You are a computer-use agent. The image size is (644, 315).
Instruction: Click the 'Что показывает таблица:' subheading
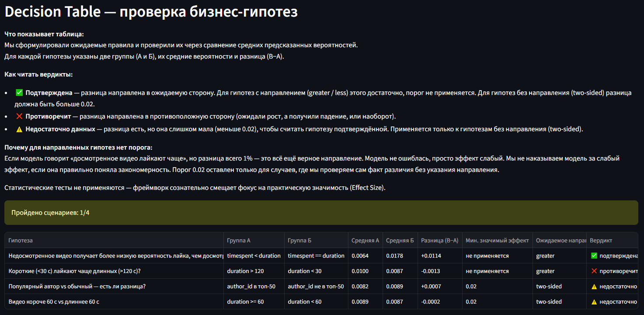(44, 34)
